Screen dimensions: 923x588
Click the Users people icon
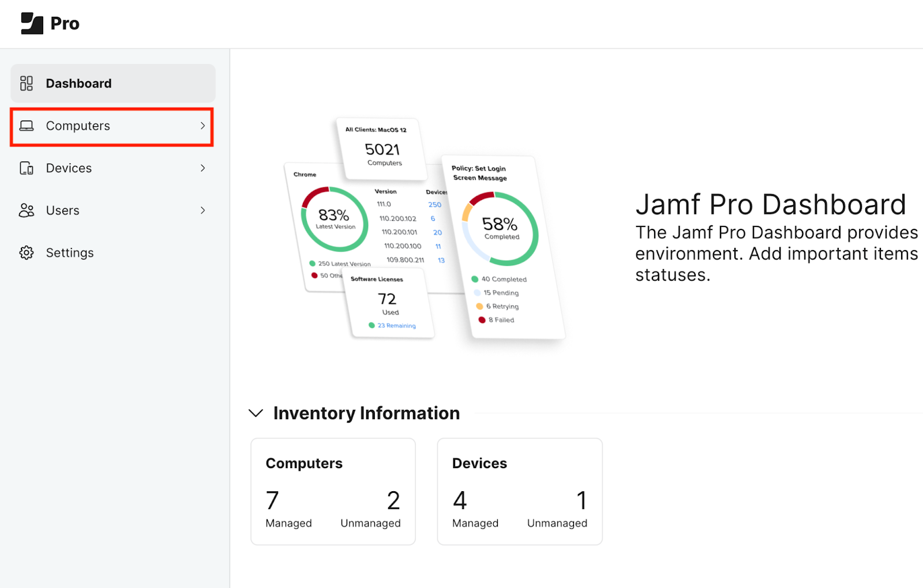coord(27,210)
